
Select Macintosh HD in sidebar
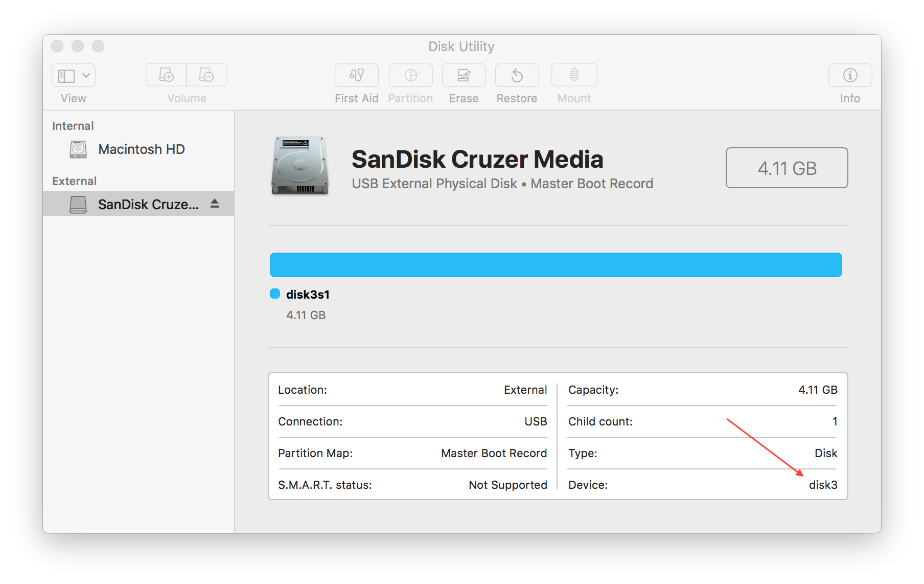pos(138,149)
